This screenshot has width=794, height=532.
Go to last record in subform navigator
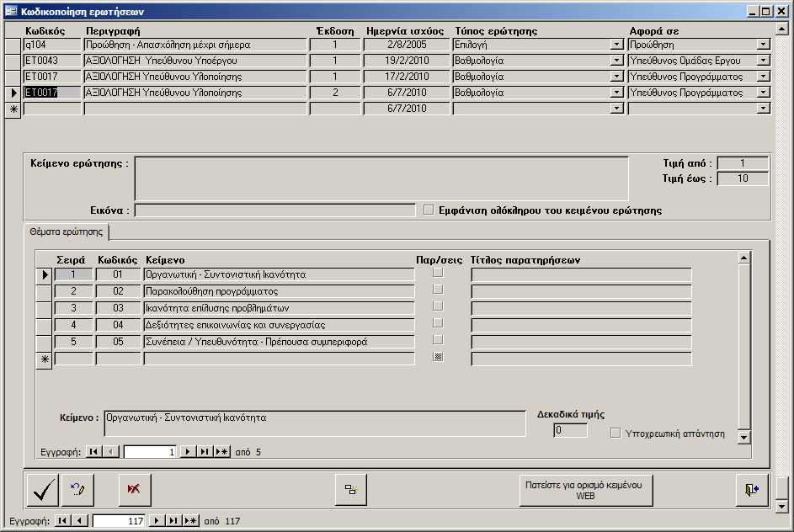205,452
